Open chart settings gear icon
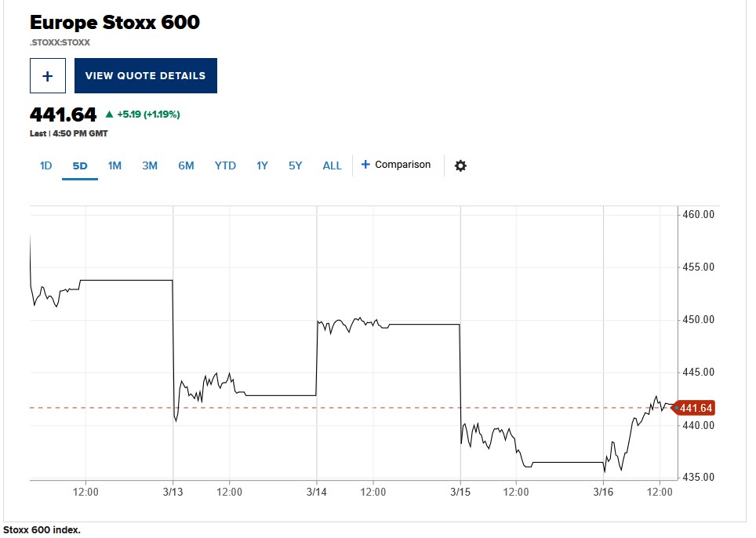The height and width of the screenshot is (538, 756). point(460,165)
